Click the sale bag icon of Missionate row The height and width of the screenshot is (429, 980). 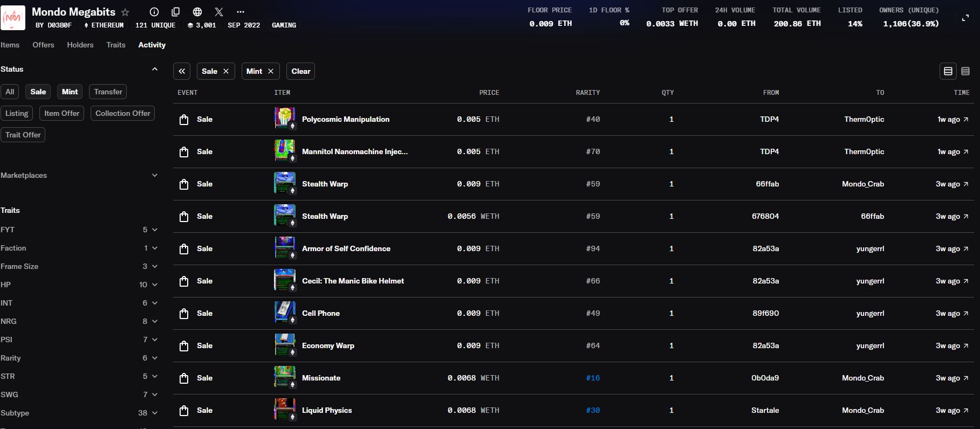point(184,378)
